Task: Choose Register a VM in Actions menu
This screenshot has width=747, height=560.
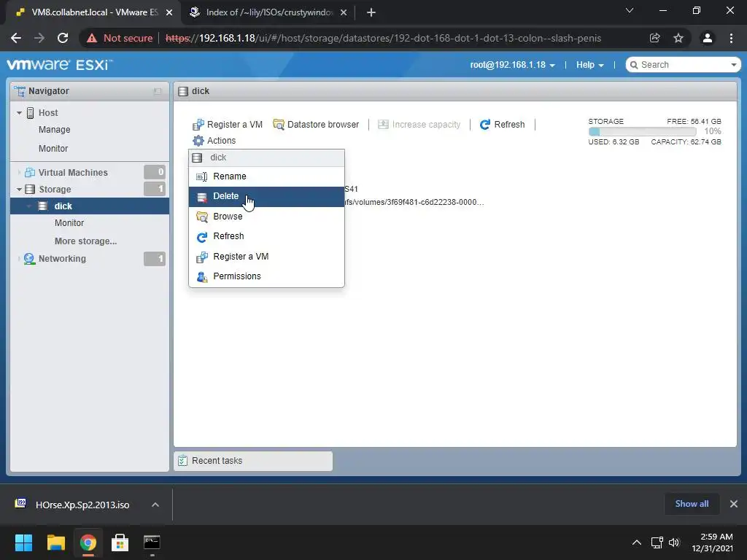Action: click(x=266, y=256)
